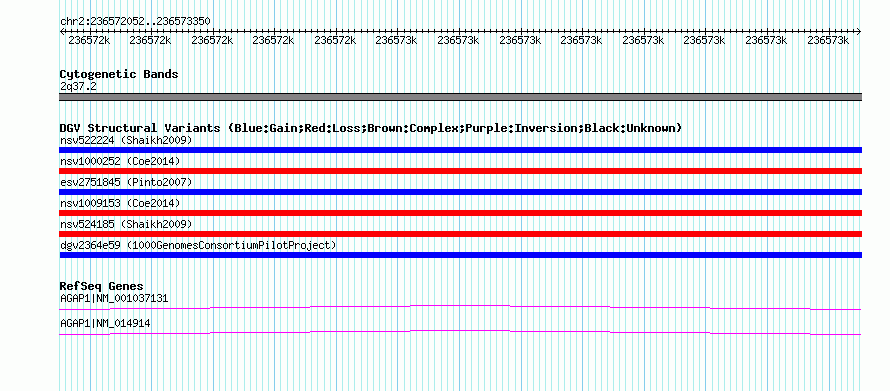Open the RefSeq Genes track title

click(x=102, y=286)
